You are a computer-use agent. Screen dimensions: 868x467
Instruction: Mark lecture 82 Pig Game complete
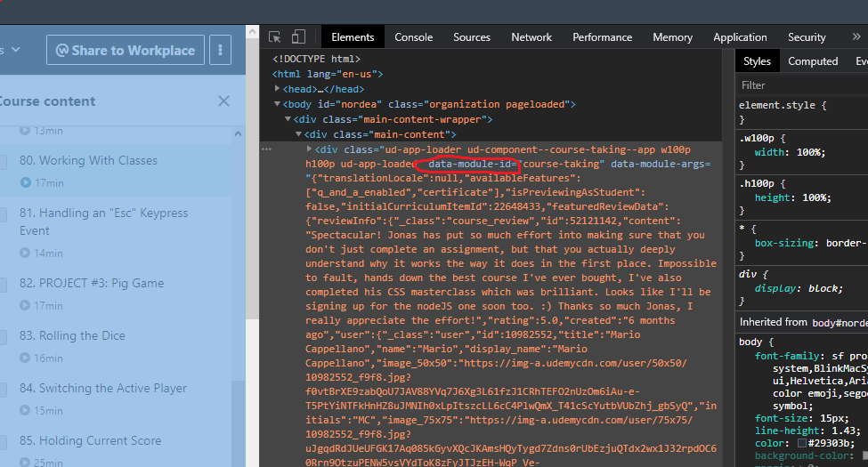pos(3,285)
